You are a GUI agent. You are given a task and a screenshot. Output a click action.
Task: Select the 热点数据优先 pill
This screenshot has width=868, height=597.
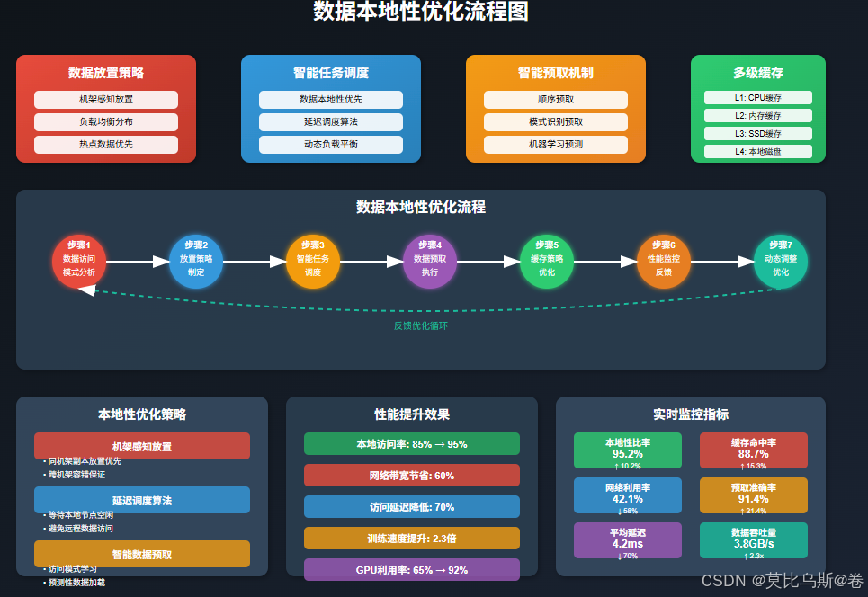click(x=106, y=145)
